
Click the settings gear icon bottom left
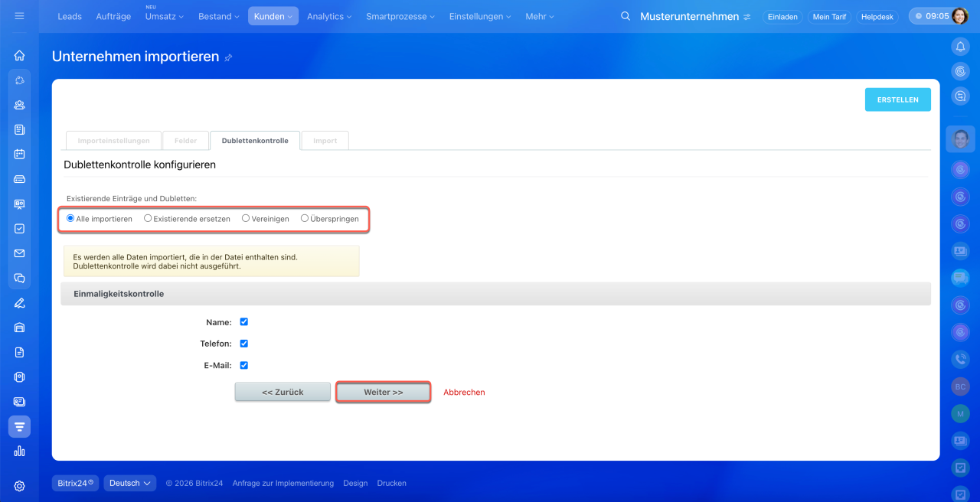click(x=19, y=486)
